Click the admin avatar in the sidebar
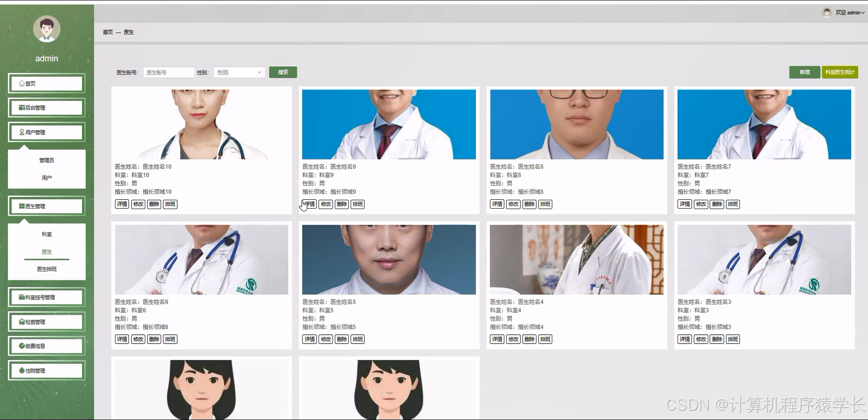868x420 pixels. [x=47, y=29]
